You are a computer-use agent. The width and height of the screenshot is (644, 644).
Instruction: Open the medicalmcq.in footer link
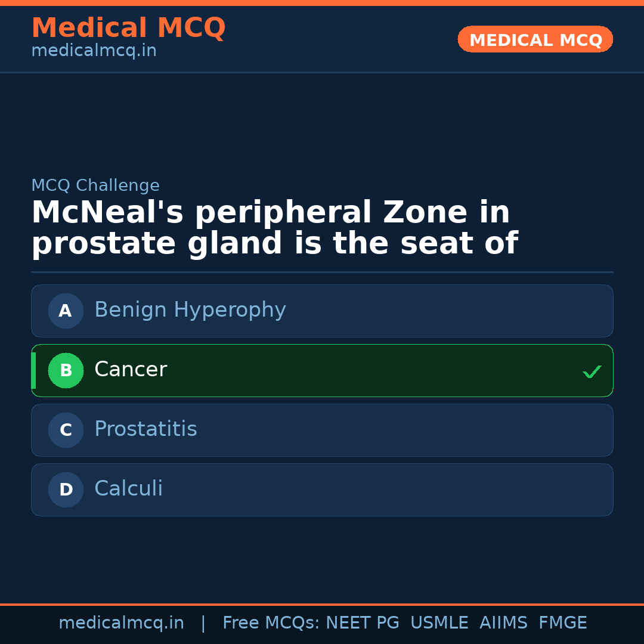121,623
